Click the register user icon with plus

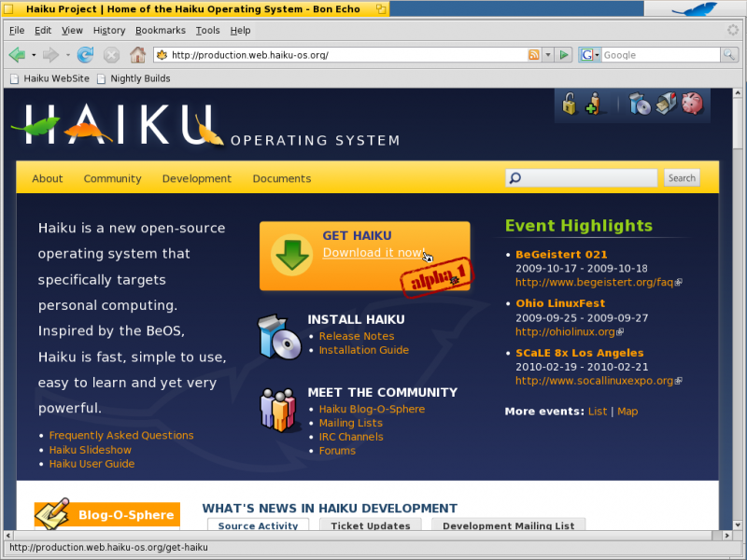[x=593, y=104]
